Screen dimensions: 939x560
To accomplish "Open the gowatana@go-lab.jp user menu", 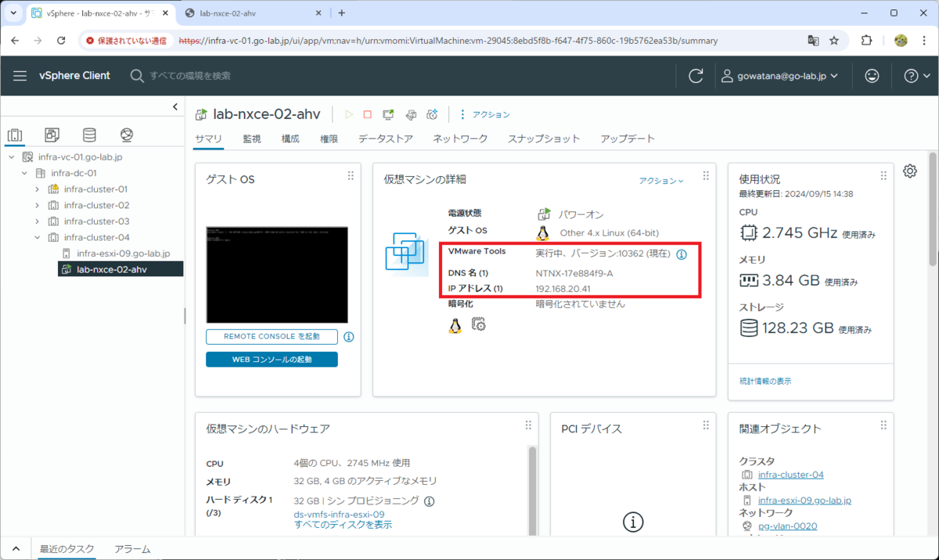I will (x=779, y=76).
